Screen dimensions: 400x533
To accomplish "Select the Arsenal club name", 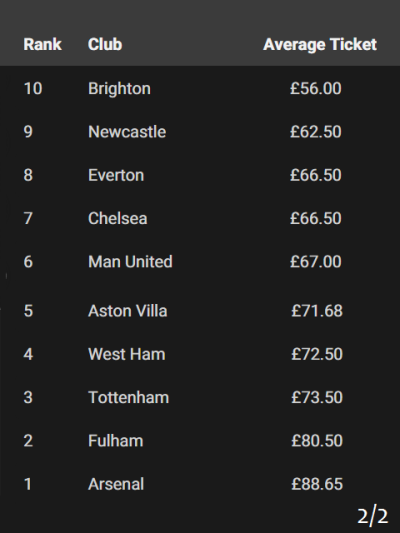I will [x=116, y=484].
